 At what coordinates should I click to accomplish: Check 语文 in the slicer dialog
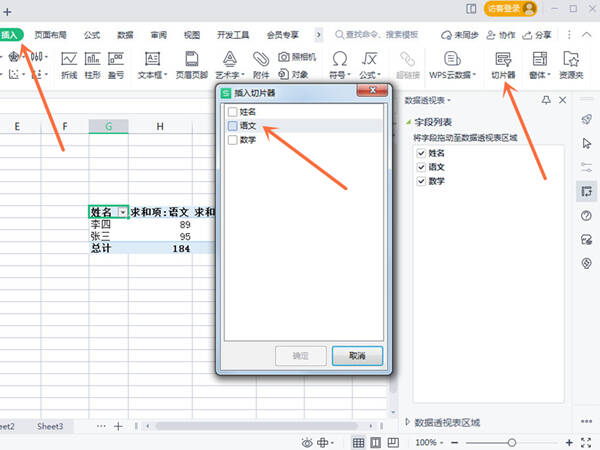tap(232, 126)
